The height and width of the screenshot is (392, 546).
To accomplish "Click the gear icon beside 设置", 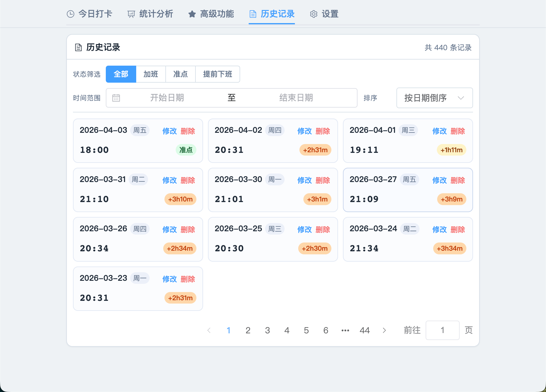I will tap(313, 14).
